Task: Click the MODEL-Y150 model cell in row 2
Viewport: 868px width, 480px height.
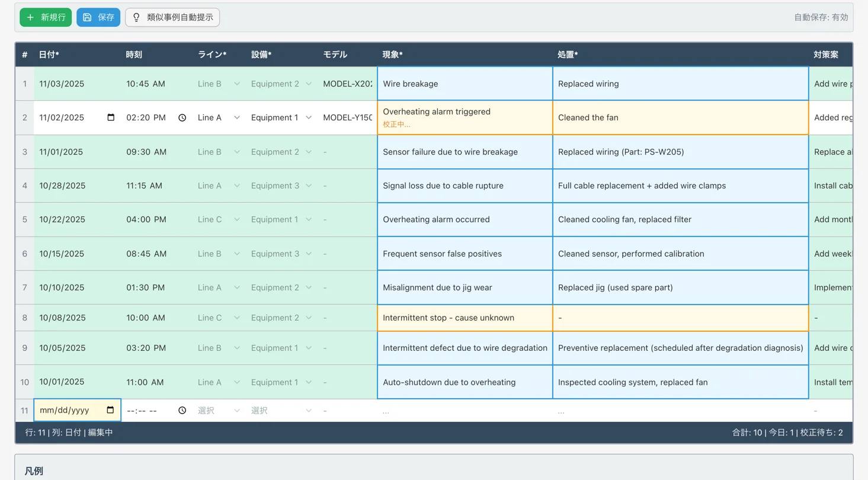Action: click(348, 118)
